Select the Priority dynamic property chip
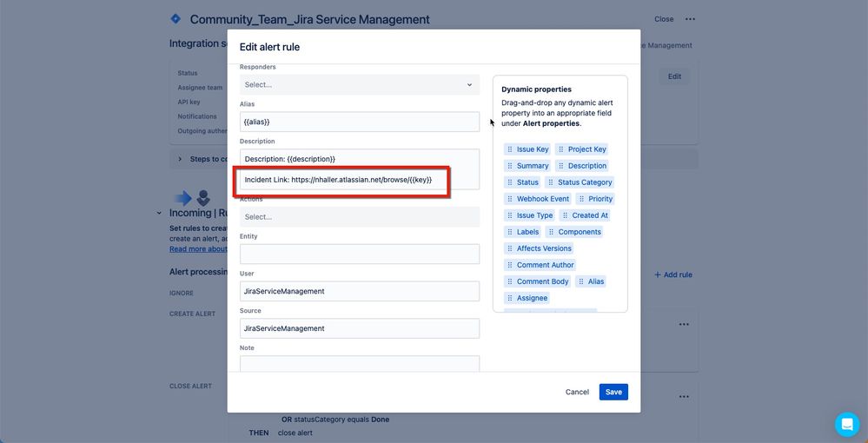Screen dimensions: 868x443 (595, 200)
